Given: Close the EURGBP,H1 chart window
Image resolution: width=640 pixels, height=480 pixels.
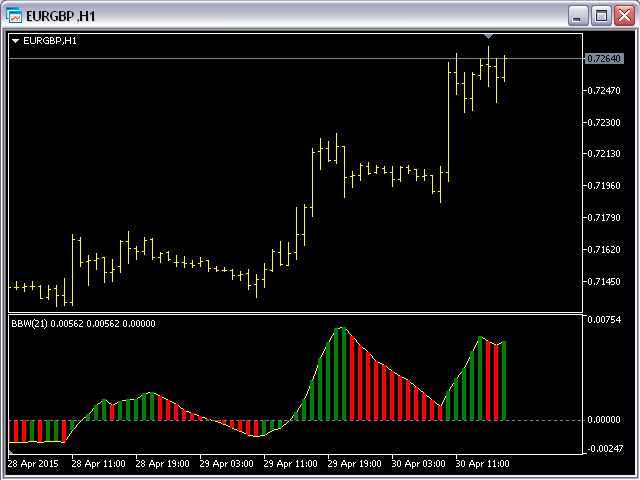Looking at the screenshot, I should tap(623, 15).
